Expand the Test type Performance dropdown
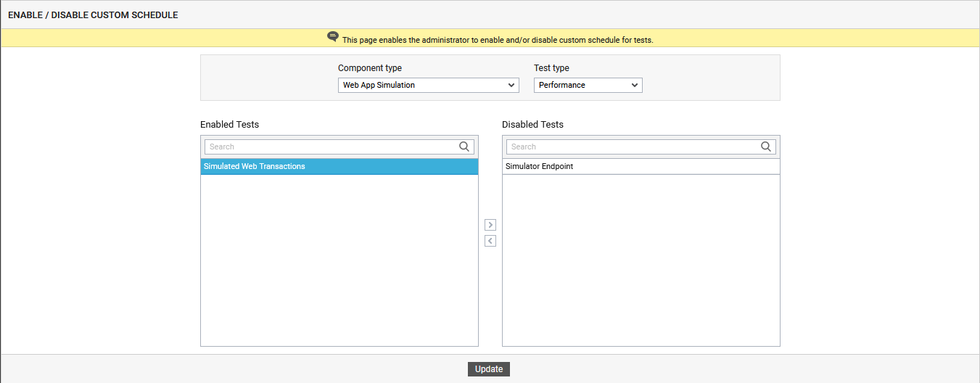 pos(588,85)
